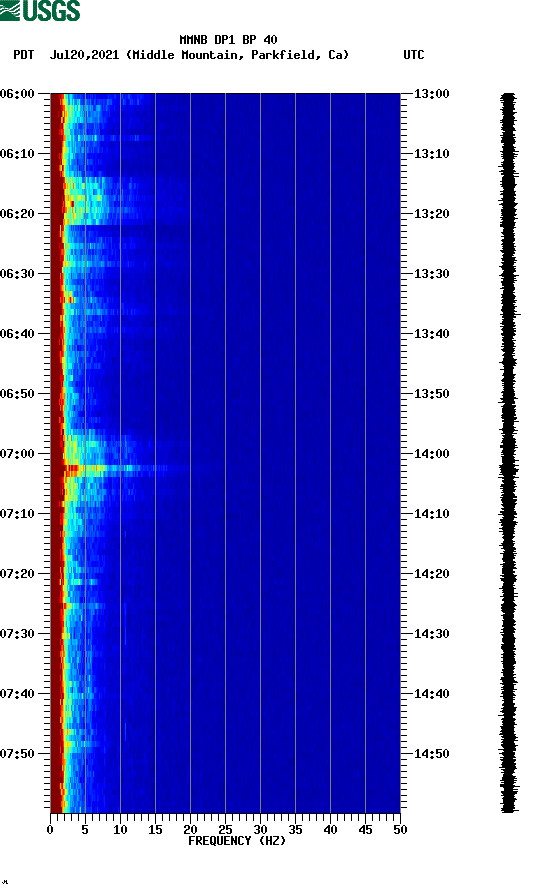Viewport: 552px width, 893px height.
Task: Click the 06:20 PDT time label
Action: coord(17,214)
